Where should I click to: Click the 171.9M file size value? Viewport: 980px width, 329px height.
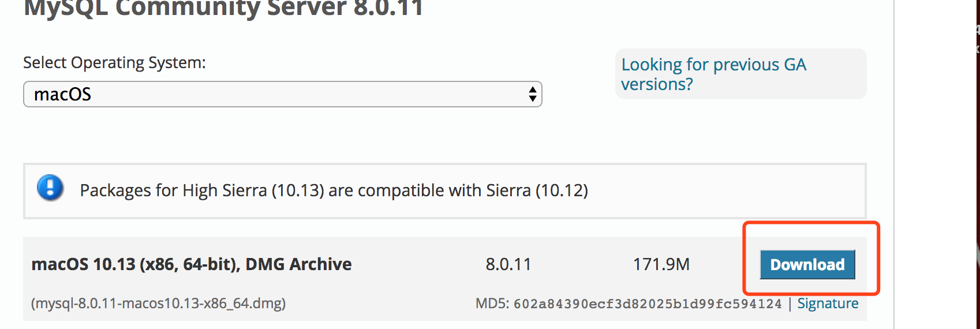tap(661, 264)
